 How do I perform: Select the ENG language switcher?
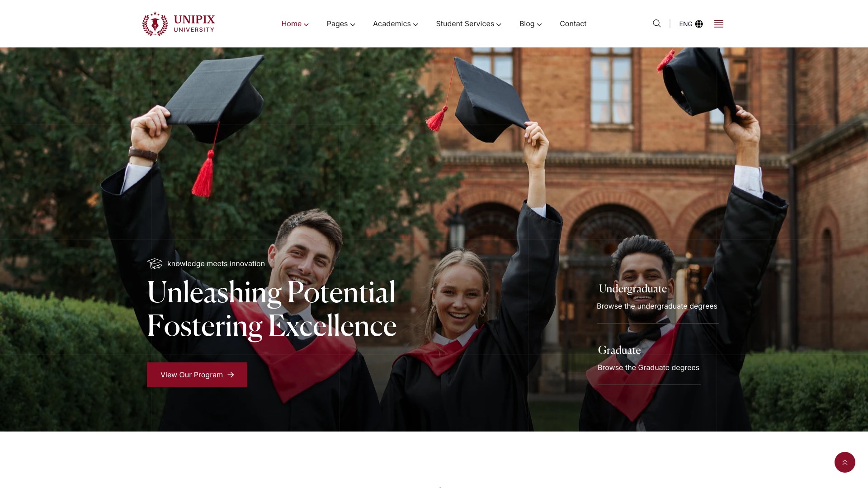click(685, 24)
